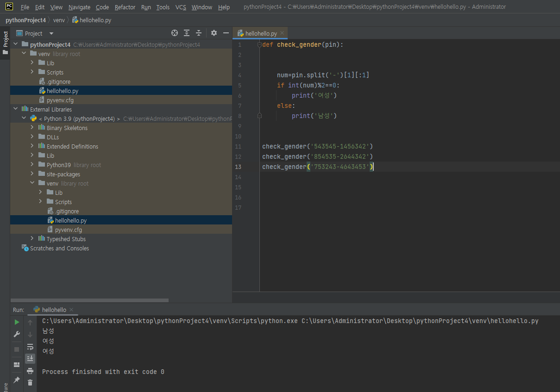Expand the DLLs folder arrow
560x392 pixels.
click(x=32, y=137)
